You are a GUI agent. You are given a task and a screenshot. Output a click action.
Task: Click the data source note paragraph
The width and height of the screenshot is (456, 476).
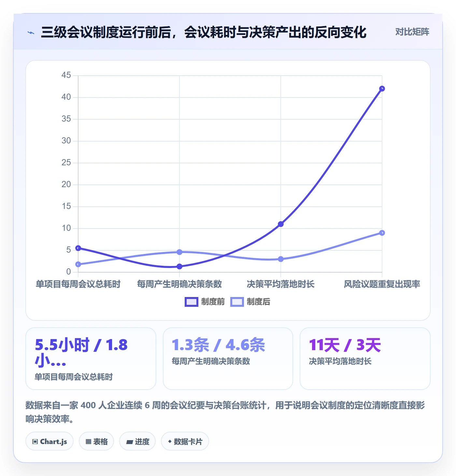225,412
